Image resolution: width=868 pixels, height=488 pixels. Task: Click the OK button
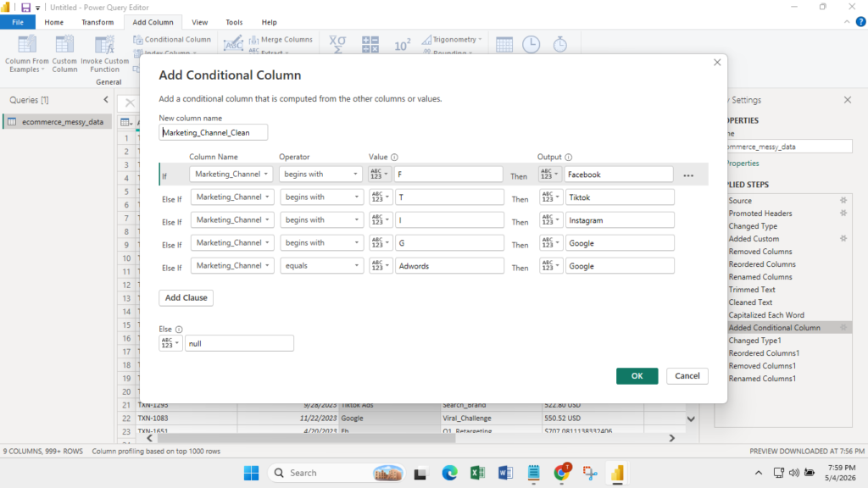click(637, 376)
